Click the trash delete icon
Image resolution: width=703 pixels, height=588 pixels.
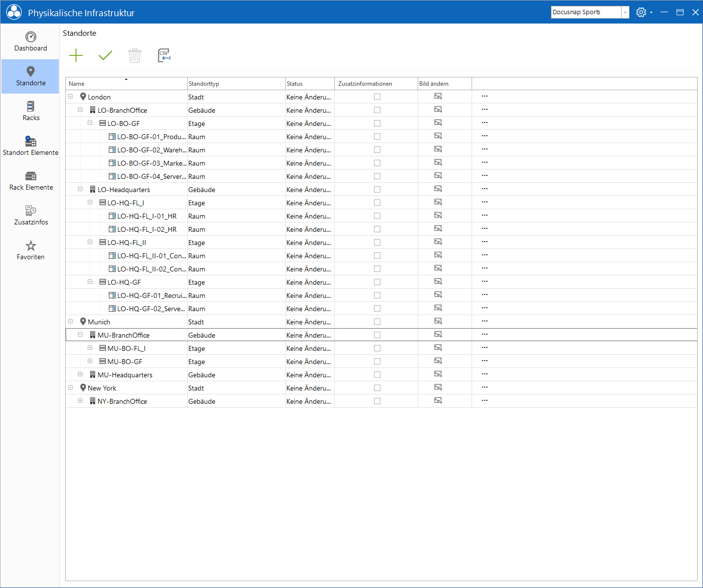(135, 55)
